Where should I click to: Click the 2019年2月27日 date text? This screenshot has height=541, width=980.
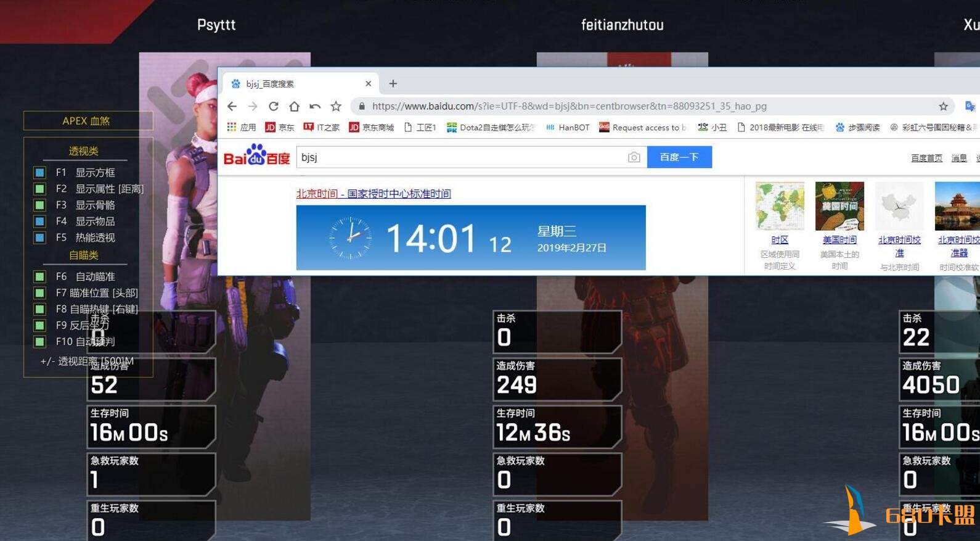point(572,248)
